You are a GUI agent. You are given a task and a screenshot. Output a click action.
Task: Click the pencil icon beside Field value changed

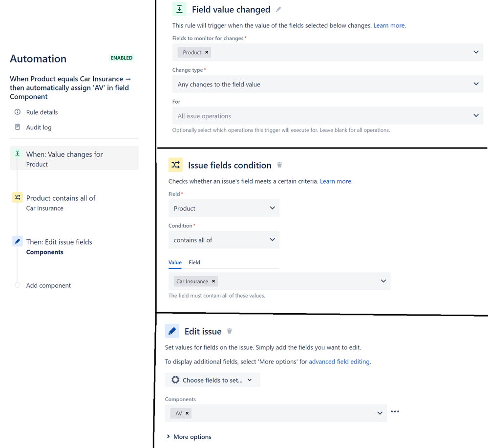278,10
